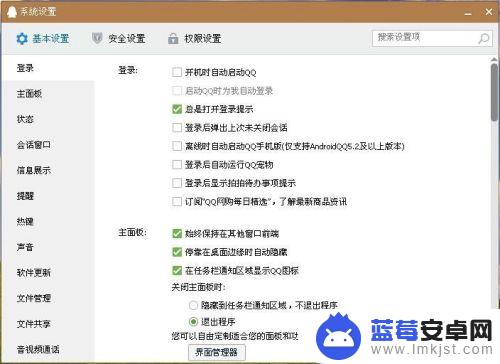500x364 pixels.
Task: Uncheck 停靠在桌面边缘时自动隐藏
Action: point(177,252)
